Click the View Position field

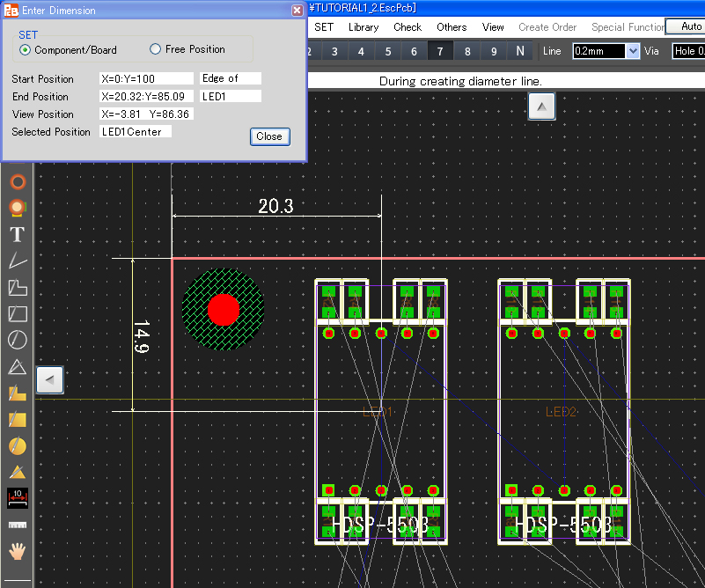pyautogui.click(x=146, y=114)
